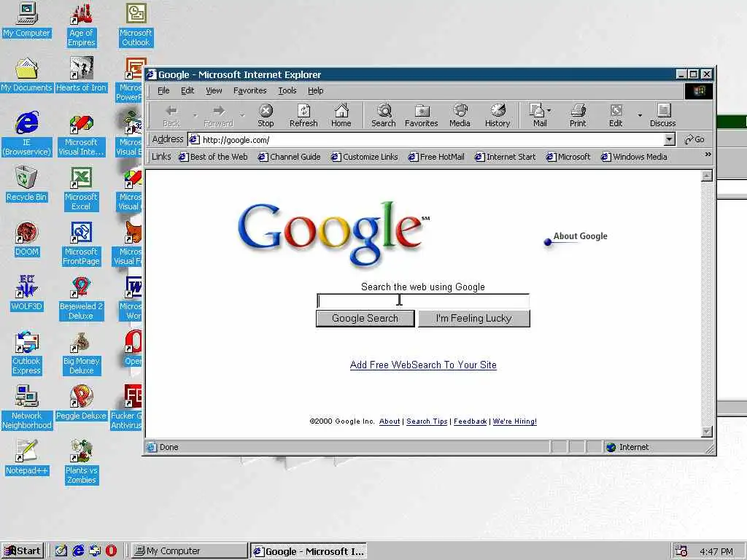Image resolution: width=747 pixels, height=560 pixels.
Task: Open the Free HotMail links bar shortcut
Action: tap(436, 157)
